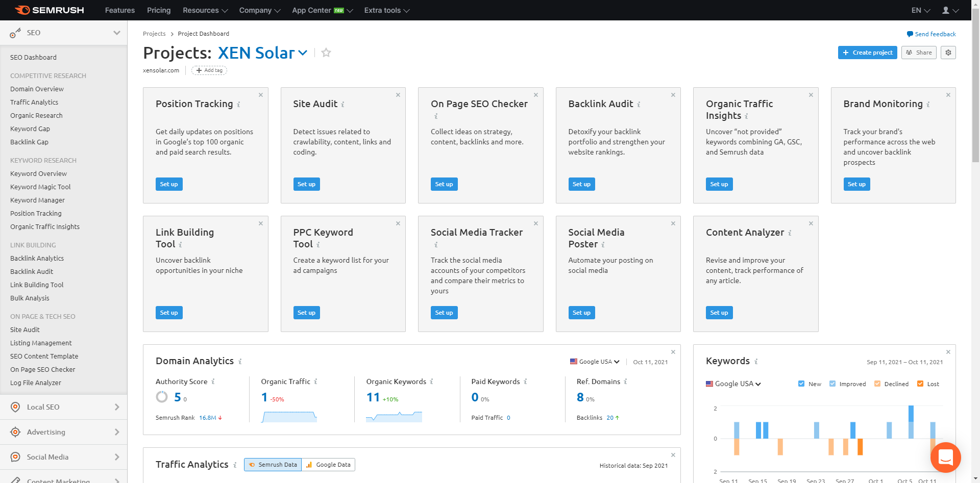Open project settings gear icon

(948, 53)
